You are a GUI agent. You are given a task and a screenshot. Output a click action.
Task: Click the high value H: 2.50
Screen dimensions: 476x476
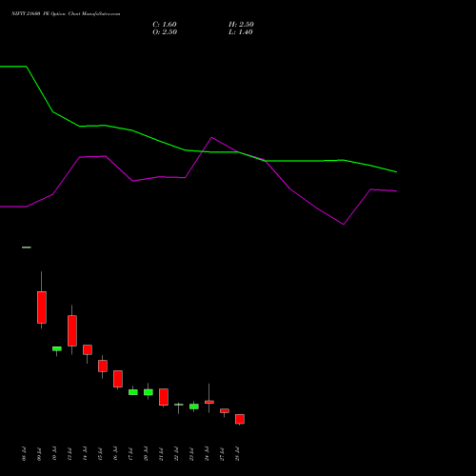pyautogui.click(x=241, y=25)
